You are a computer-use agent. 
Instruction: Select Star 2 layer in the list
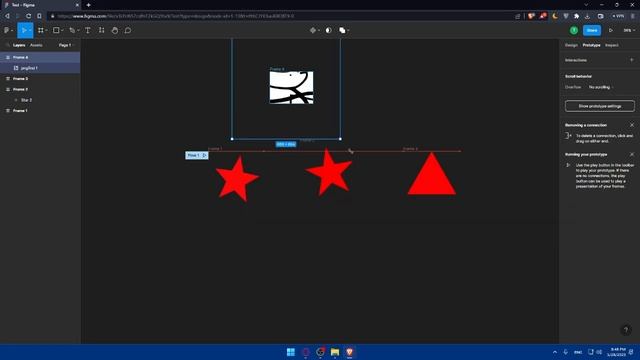pos(40,100)
